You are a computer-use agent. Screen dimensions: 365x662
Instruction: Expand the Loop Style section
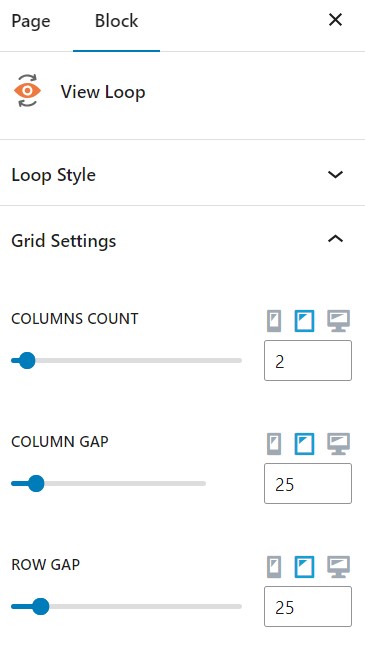(182, 174)
